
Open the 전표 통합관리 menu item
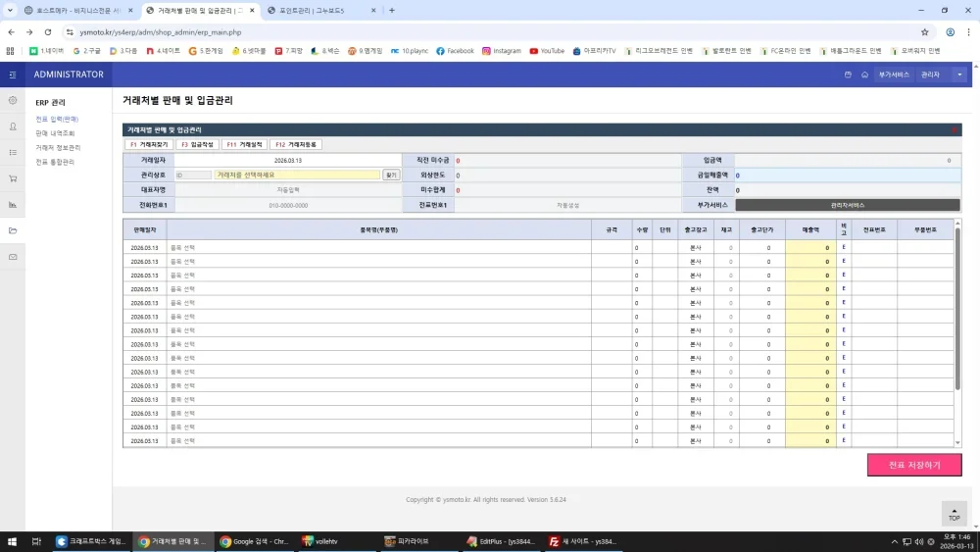pos(55,162)
